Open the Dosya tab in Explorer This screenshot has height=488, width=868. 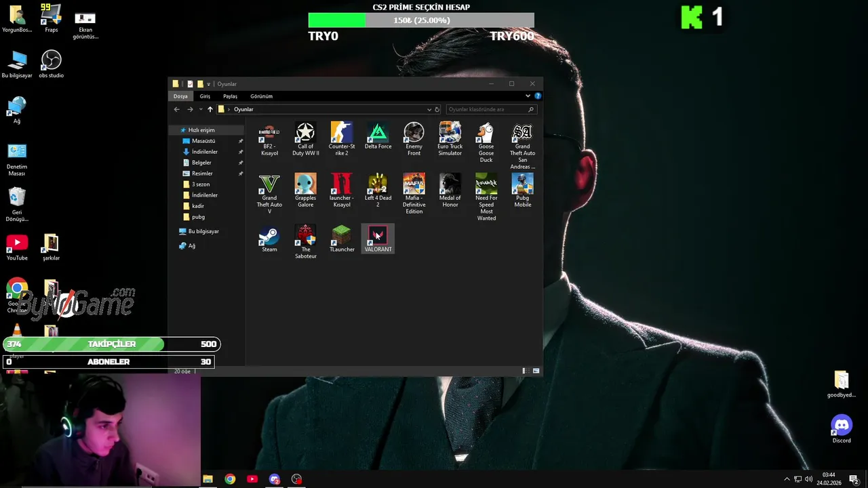pos(180,96)
